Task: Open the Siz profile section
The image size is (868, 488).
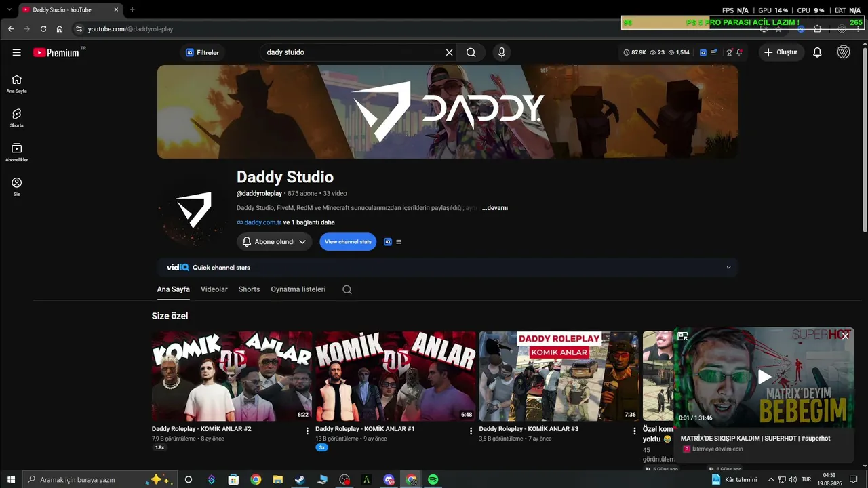Action: (17, 186)
